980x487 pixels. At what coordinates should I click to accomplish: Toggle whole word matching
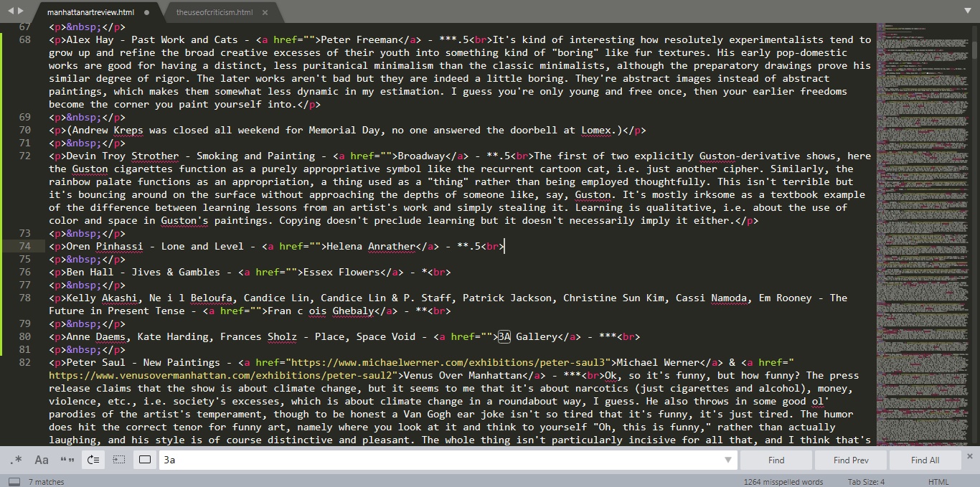67,459
